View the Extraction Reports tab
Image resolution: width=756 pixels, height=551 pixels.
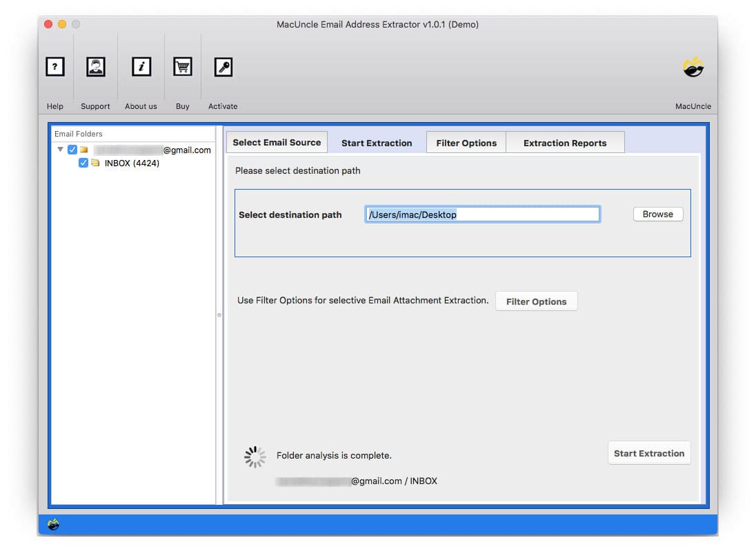565,142
